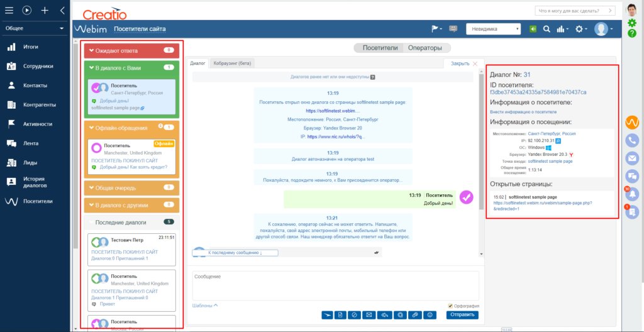Image resolution: width=644 pixels, height=332 pixels.
Task: Click the sidebar plus add icon
Action: tap(45, 11)
